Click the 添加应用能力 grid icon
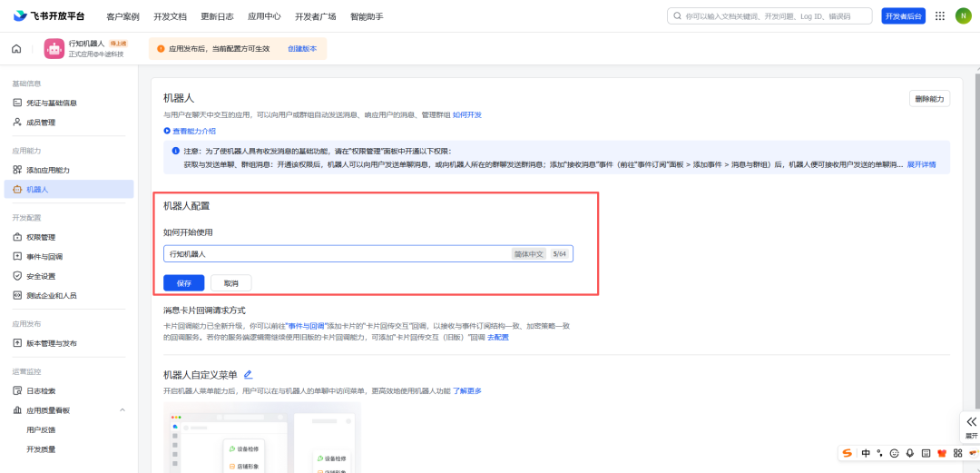Screen dimensions: 980x473 17,170
